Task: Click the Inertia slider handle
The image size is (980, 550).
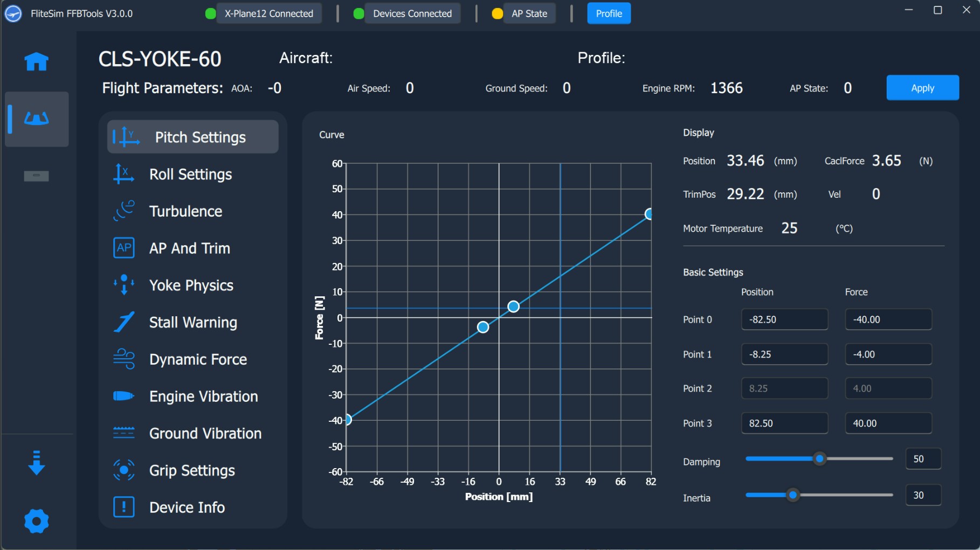Action: coord(792,495)
